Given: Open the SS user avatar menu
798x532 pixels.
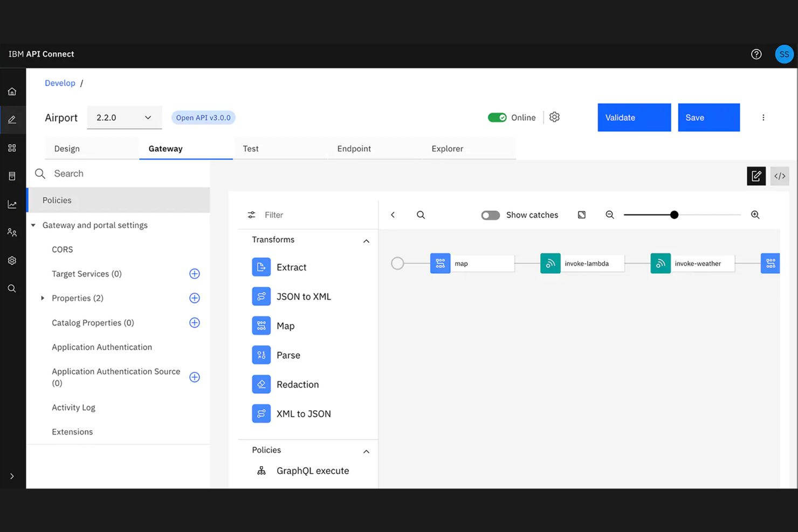Looking at the screenshot, I should (784, 54).
